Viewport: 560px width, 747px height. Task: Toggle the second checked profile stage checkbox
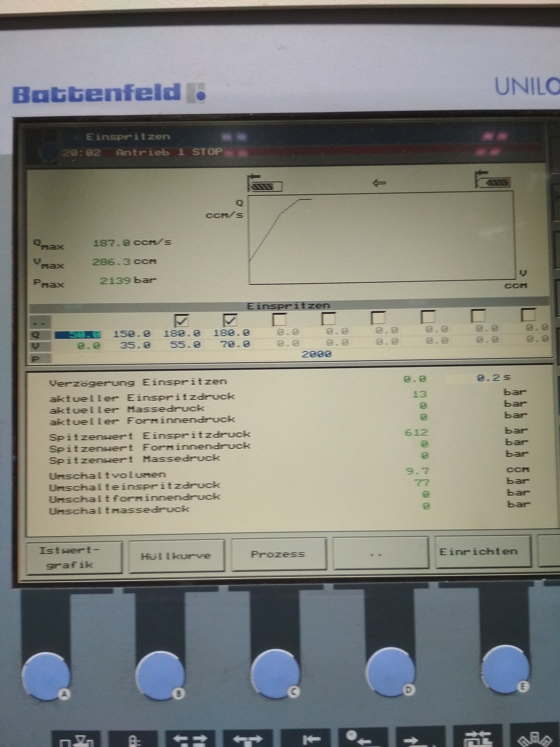click(x=230, y=320)
